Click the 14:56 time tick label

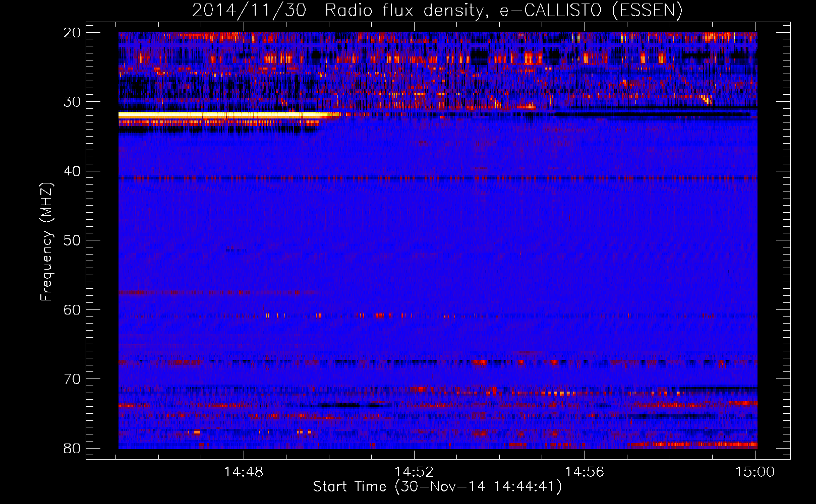pyautogui.click(x=585, y=472)
